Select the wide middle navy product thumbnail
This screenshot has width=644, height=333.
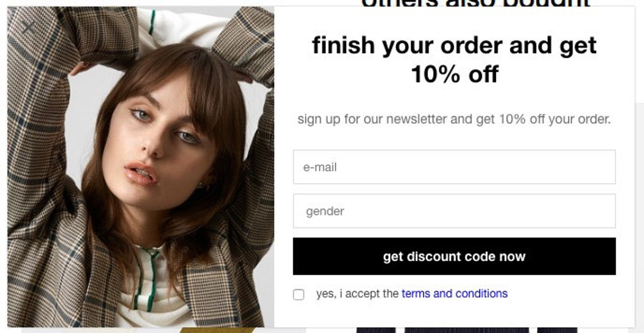pyautogui.click(x=467, y=330)
